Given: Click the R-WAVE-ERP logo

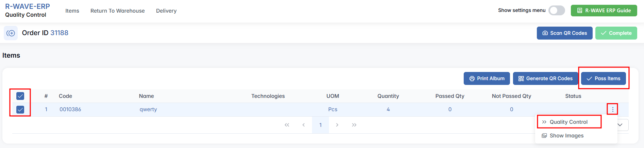Looking at the screenshot, I should (27, 6).
